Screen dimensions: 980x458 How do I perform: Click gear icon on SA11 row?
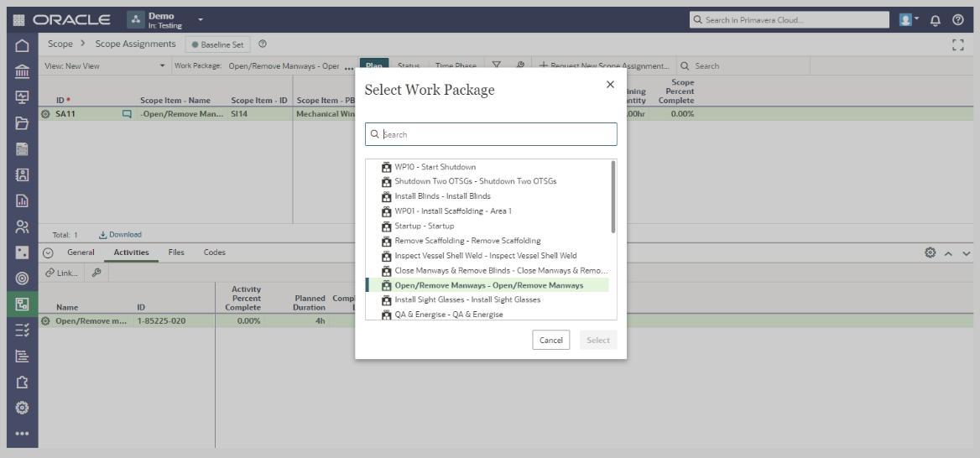(x=45, y=114)
